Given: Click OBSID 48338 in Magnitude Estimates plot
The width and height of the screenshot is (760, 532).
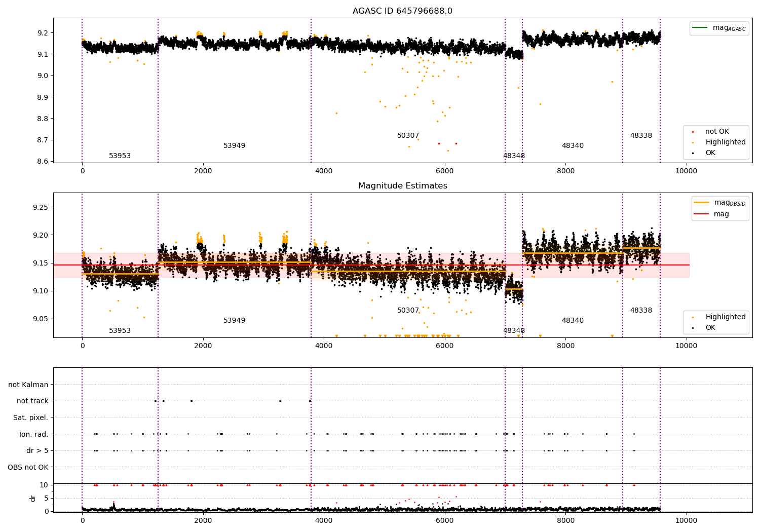Looking at the screenshot, I should [641, 311].
